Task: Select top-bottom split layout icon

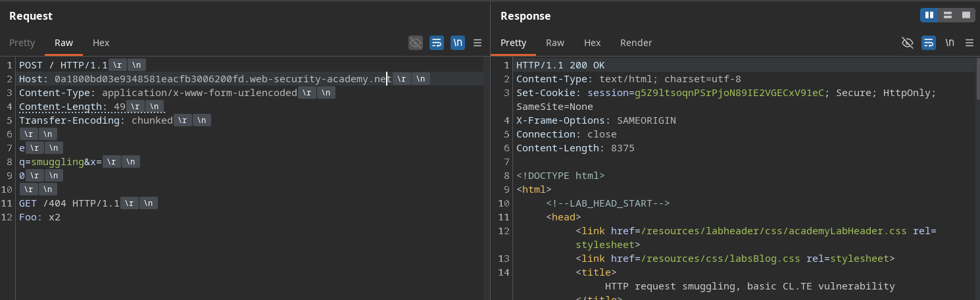Action: pos(948,14)
